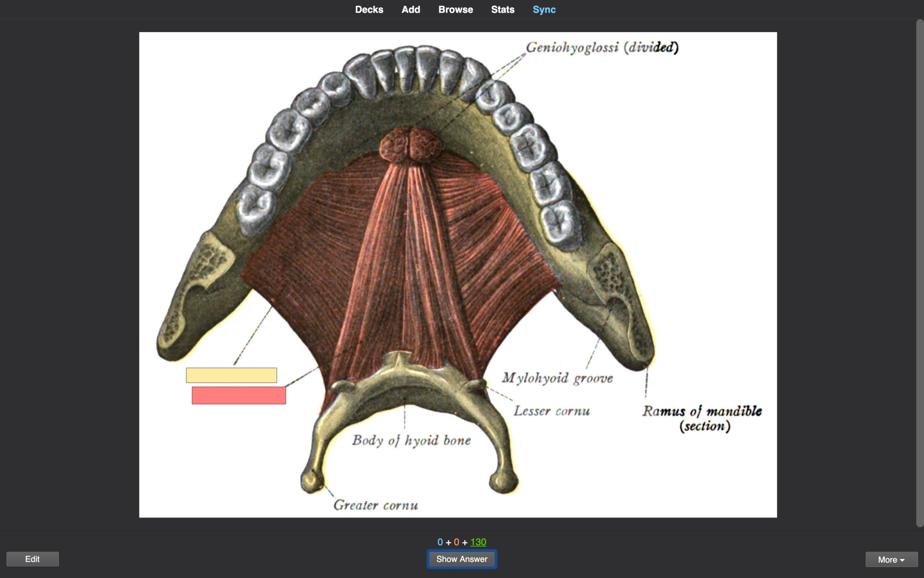Click the green due count 130

[x=478, y=542]
